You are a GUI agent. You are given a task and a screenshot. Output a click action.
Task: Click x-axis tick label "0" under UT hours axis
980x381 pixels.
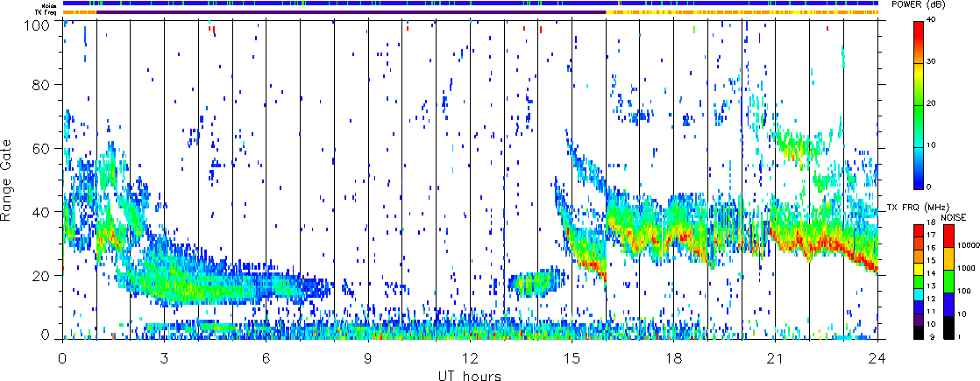pos(62,358)
